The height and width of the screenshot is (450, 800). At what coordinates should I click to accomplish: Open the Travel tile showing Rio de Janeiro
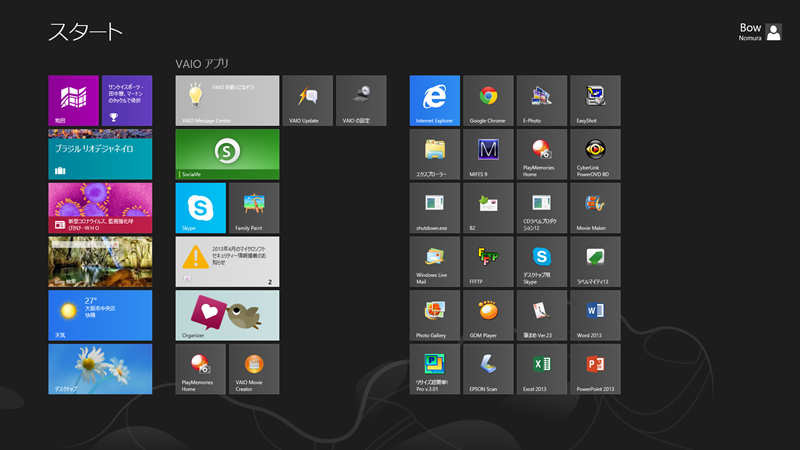[x=100, y=154]
